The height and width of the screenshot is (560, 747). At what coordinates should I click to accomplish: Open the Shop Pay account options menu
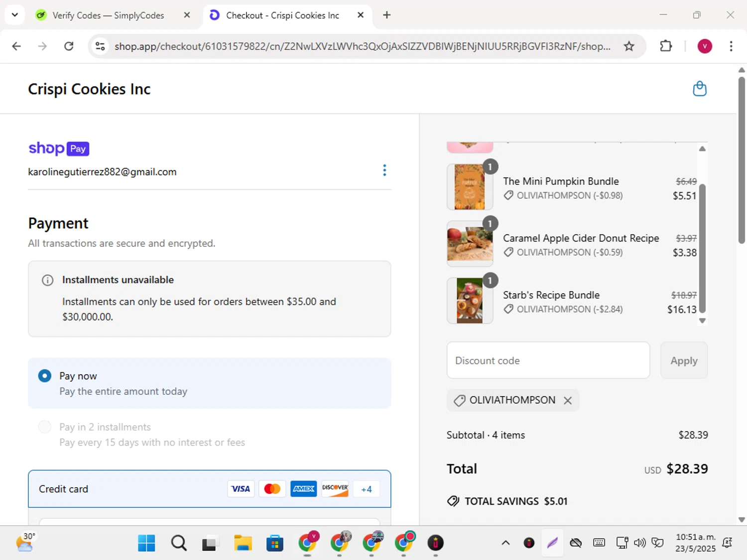[x=384, y=170]
